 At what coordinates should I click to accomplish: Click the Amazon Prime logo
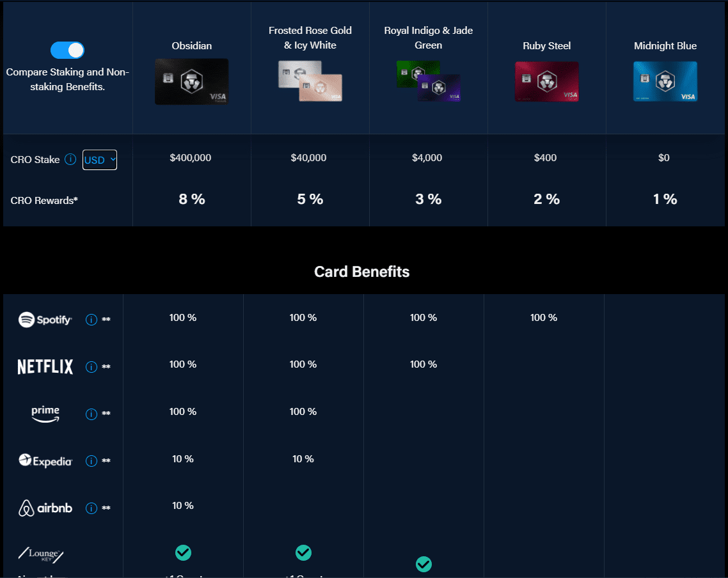click(45, 414)
